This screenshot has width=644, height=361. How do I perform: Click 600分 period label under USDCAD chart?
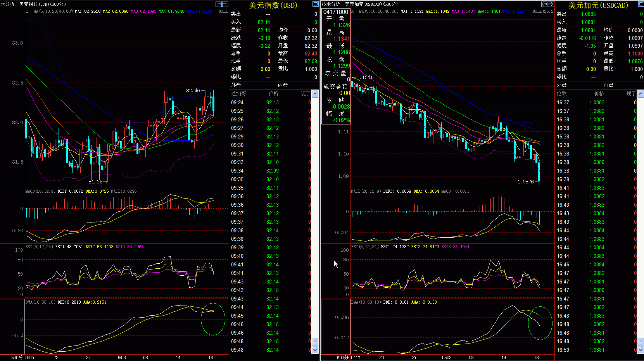click(x=343, y=358)
